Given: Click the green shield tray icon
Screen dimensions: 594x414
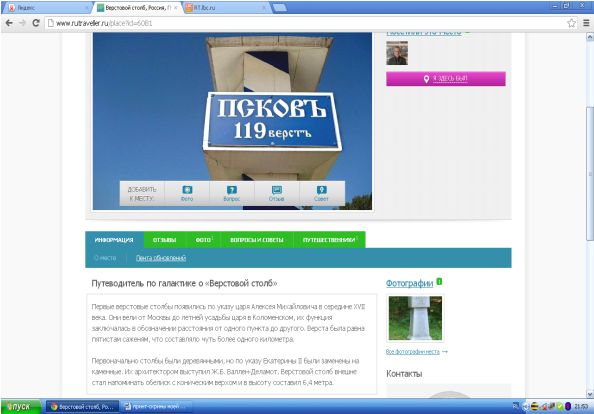Looking at the screenshot, I should point(560,407).
